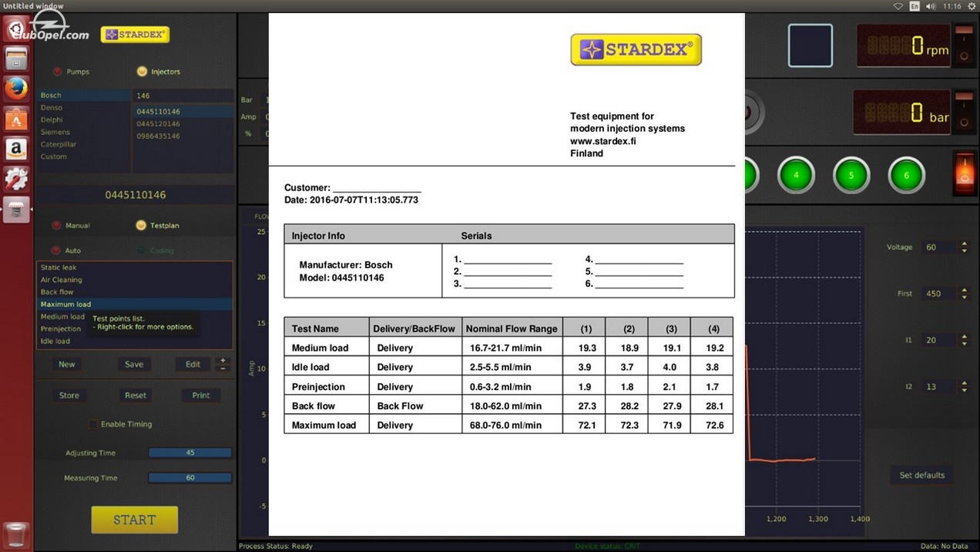This screenshot has width=980, height=552.
Task: Open System Settings from the dock
Action: [16, 179]
